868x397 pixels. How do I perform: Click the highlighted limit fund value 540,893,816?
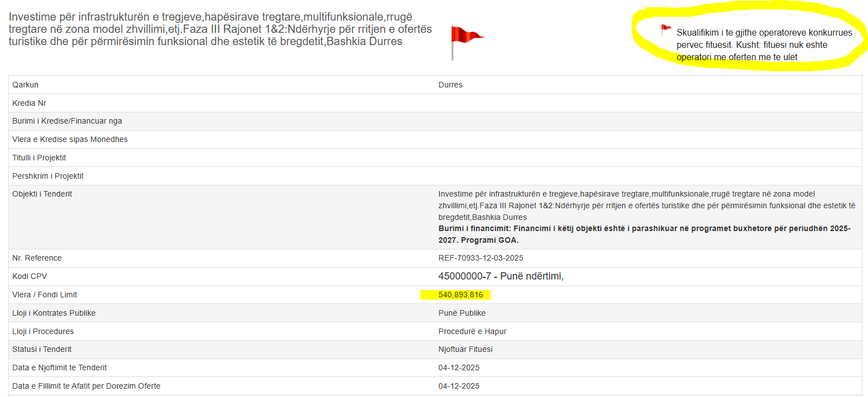[x=460, y=295]
